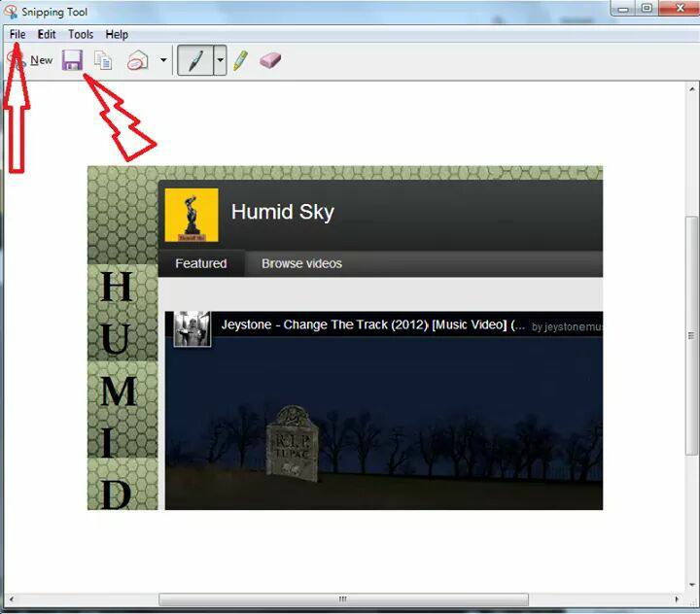Open the Help menu
The width and height of the screenshot is (700, 614).
coord(117,34)
